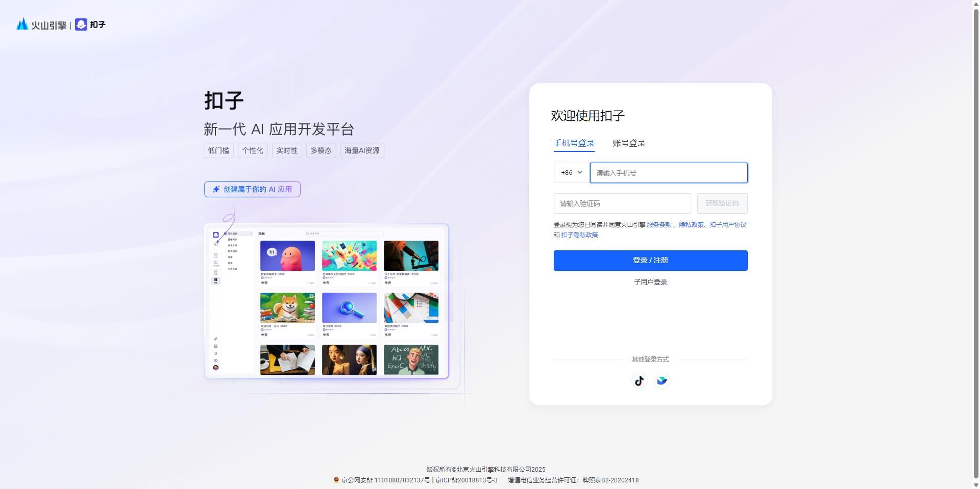Click the 低门槛 tag
The image size is (980, 489).
click(218, 150)
